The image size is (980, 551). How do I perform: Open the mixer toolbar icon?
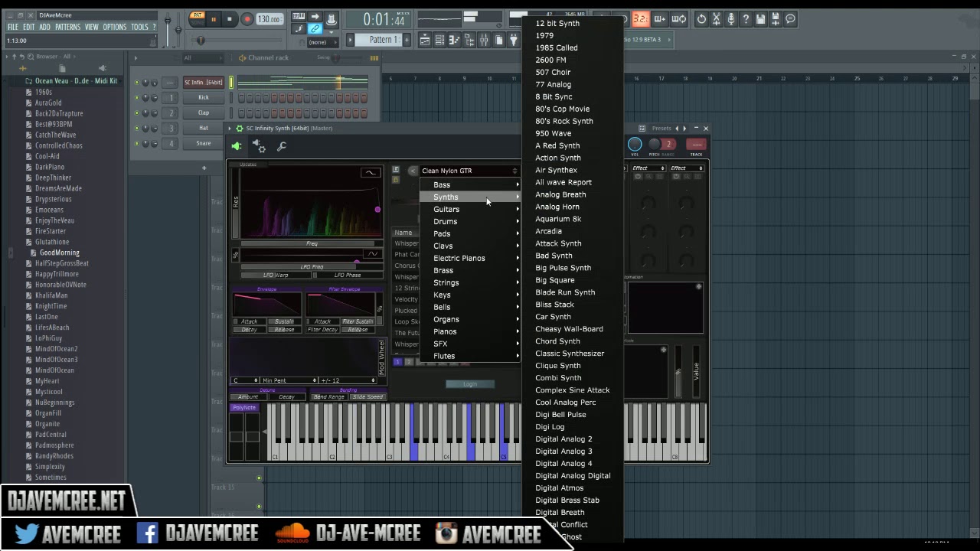(x=484, y=40)
